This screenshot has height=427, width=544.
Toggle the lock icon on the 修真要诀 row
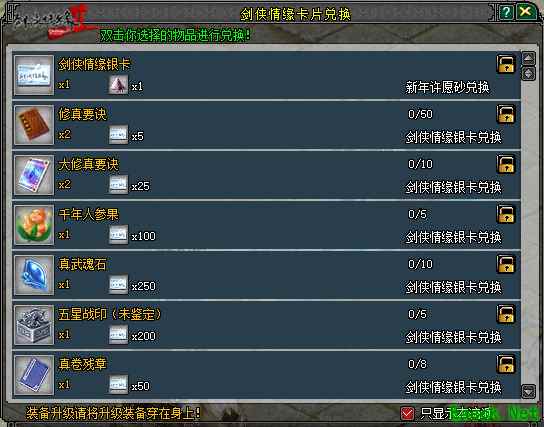[505, 114]
